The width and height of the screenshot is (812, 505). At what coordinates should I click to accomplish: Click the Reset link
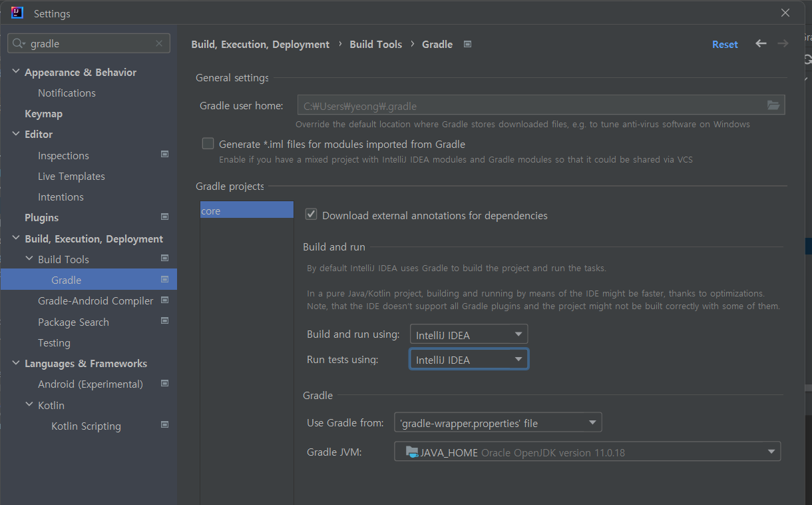click(x=725, y=45)
